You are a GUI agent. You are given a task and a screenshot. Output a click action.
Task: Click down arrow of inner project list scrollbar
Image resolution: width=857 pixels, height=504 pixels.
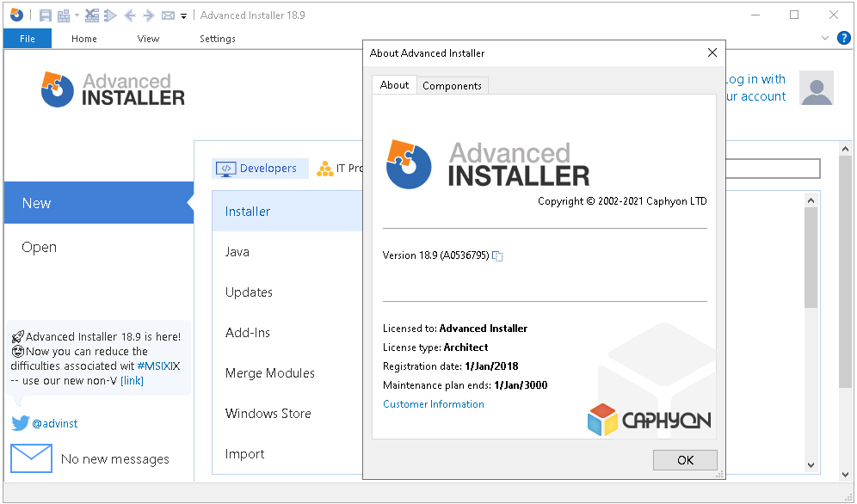(x=811, y=465)
